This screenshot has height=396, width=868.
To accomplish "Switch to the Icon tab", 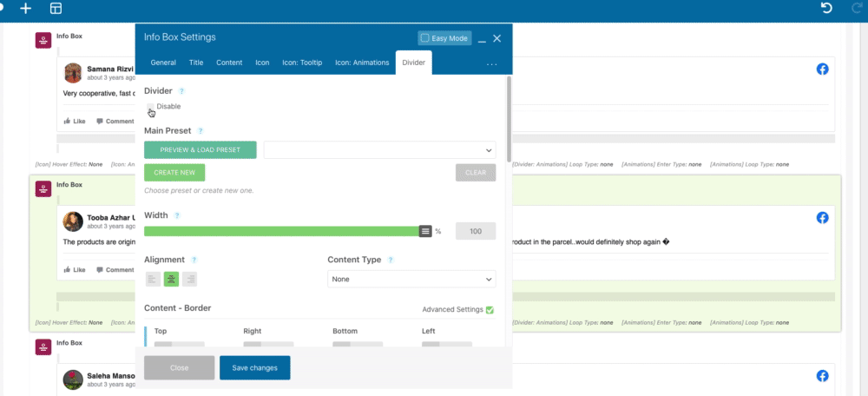I will coord(262,63).
